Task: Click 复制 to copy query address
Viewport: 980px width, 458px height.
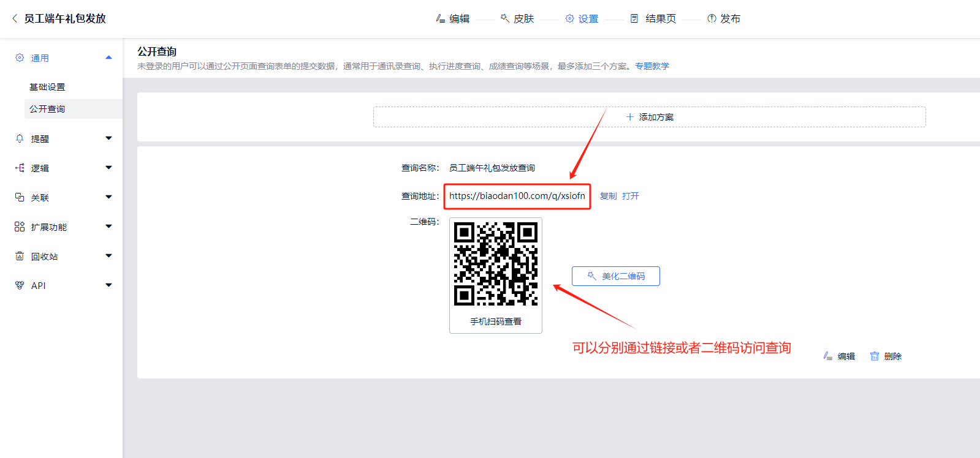Action: 608,196
